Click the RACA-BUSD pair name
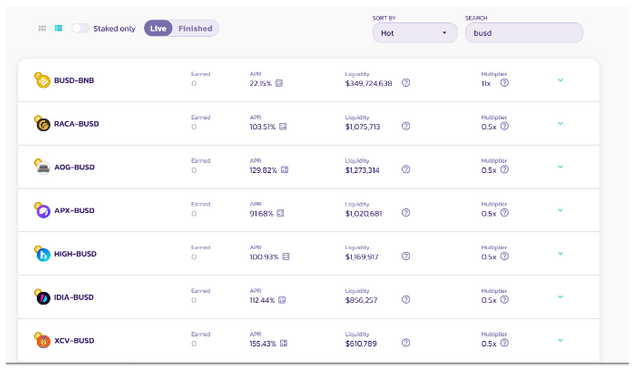This screenshot has width=640, height=372. (77, 124)
